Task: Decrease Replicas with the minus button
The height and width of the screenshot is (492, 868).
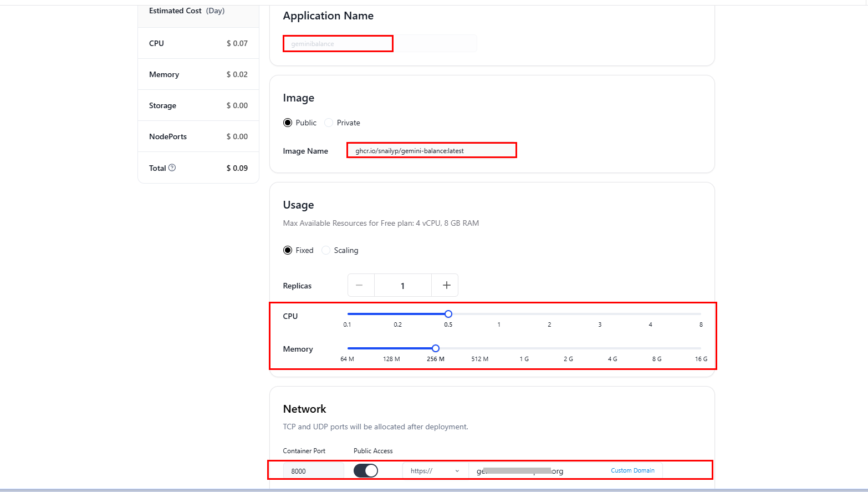Action: point(361,285)
